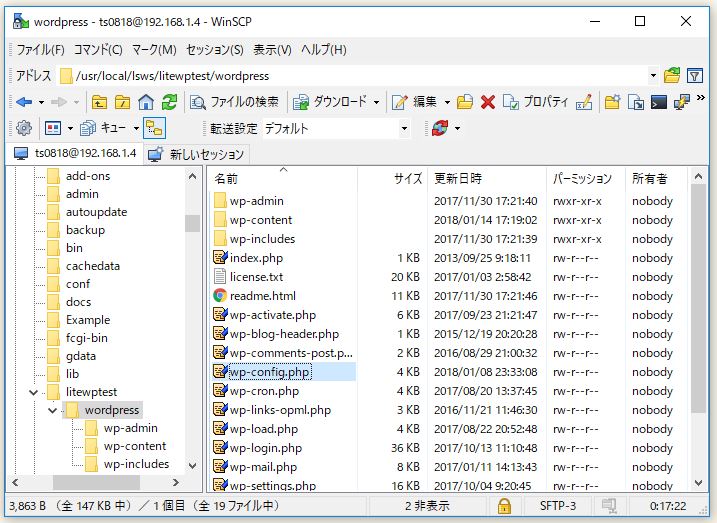
Task: Open 転送設定 transfer settings combo box
Action: click(x=336, y=129)
